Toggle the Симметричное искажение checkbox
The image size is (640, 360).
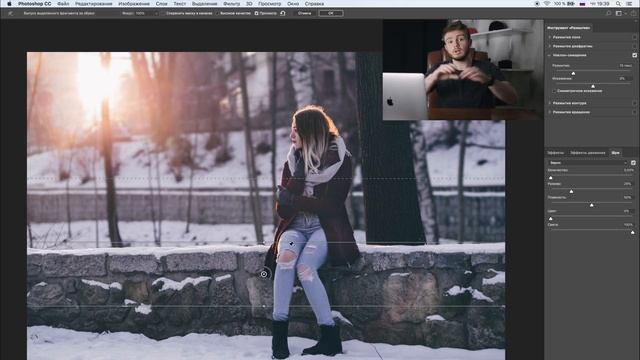tap(554, 91)
